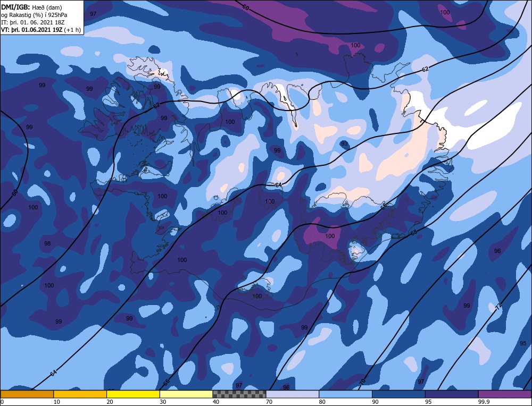Click the orange 10–20 legend swatch
Viewport: 532px width, 406px height.
tap(80, 394)
